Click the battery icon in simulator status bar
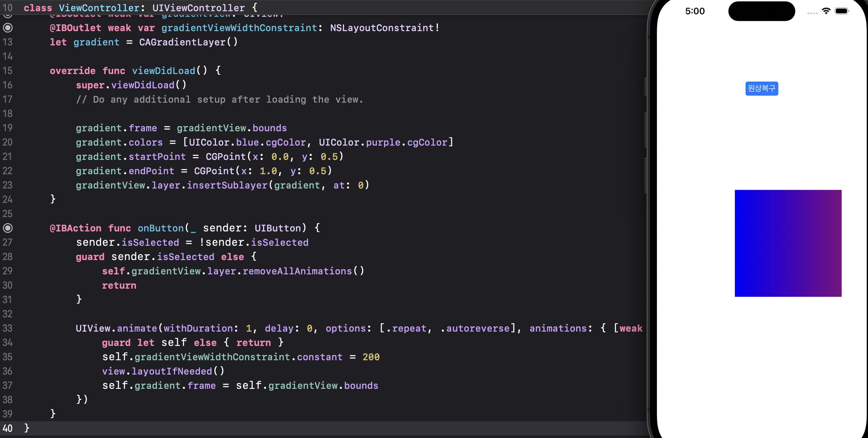Viewport: 868px width, 438px height. tap(841, 11)
